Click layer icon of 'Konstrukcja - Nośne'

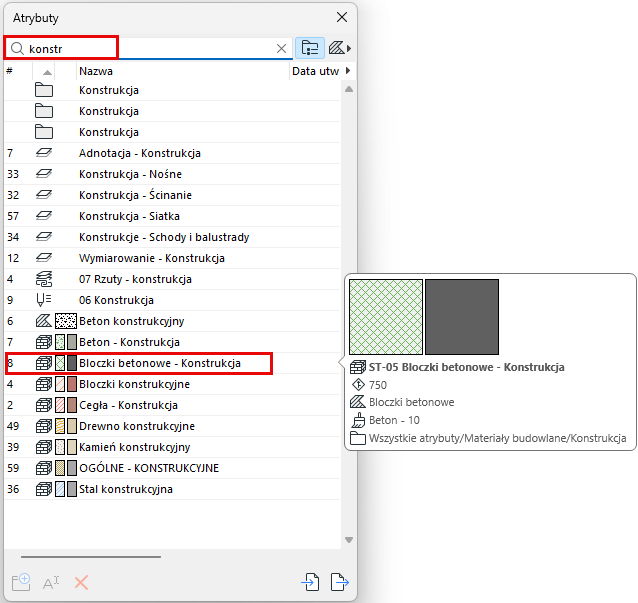tap(44, 174)
